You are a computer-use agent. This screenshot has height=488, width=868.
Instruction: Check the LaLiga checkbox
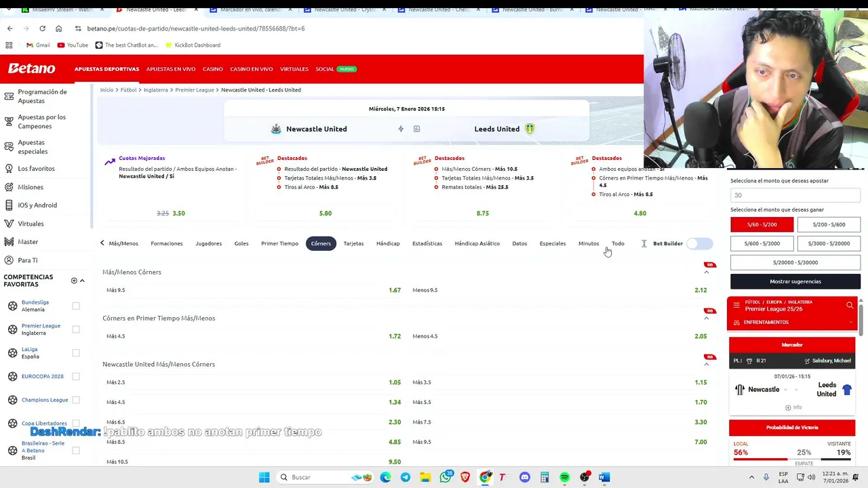pyautogui.click(x=76, y=352)
